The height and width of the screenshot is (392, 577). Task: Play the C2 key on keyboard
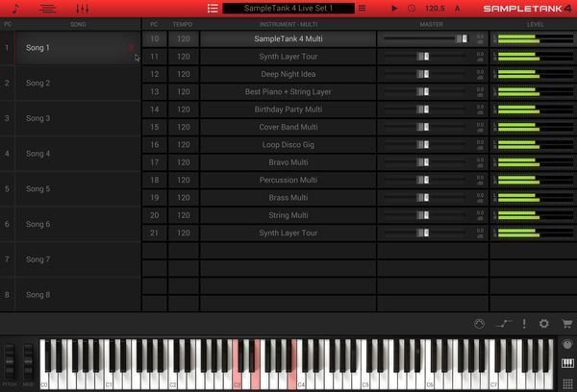(x=173, y=380)
